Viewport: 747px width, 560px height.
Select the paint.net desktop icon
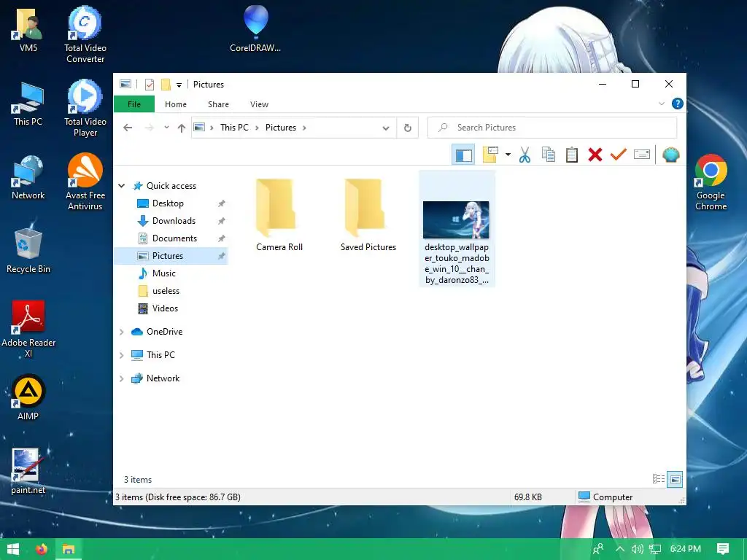coord(28,472)
